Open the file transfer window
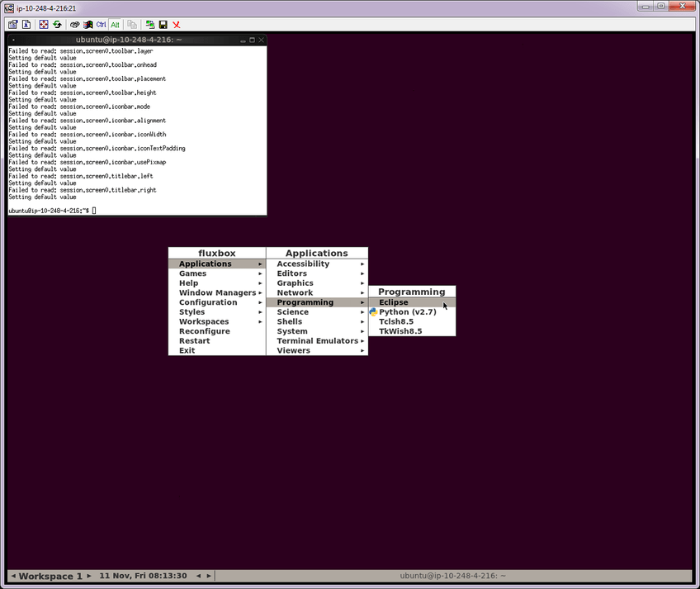This screenshot has height=589, width=700. click(x=149, y=24)
